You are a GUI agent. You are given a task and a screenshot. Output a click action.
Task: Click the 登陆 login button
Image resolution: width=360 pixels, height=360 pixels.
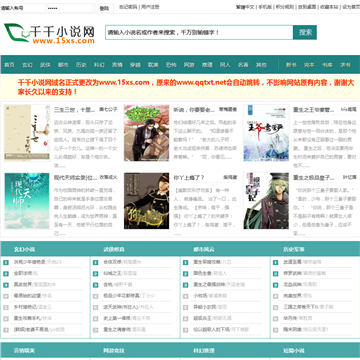(104, 8)
